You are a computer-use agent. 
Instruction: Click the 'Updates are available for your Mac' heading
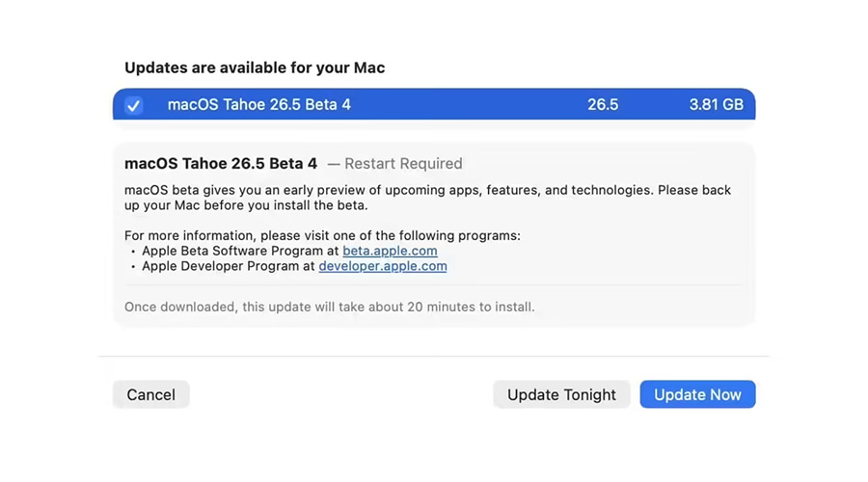(255, 67)
